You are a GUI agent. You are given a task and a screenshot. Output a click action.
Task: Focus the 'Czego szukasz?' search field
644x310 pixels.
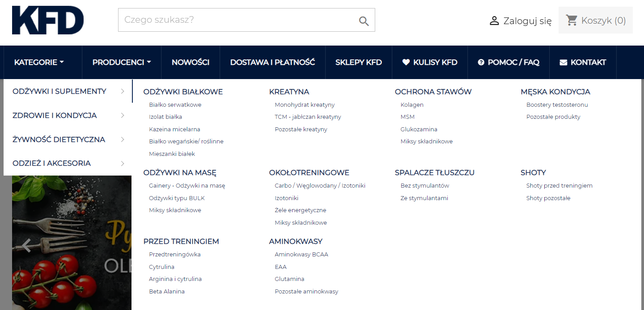pos(237,20)
